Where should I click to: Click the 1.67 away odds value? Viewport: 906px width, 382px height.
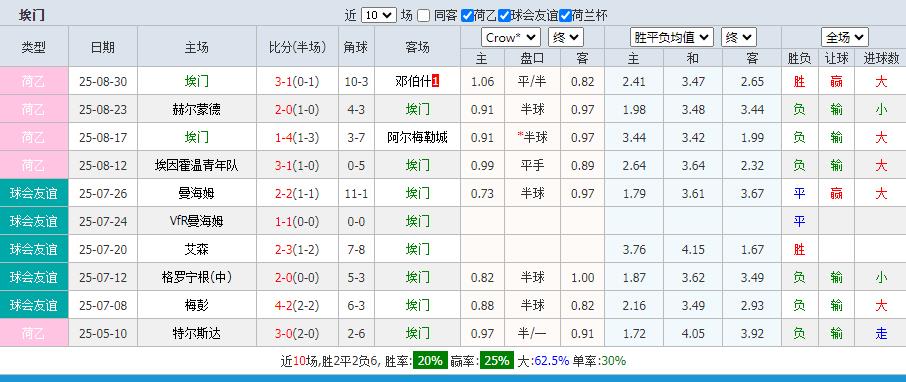pyautogui.click(x=752, y=249)
